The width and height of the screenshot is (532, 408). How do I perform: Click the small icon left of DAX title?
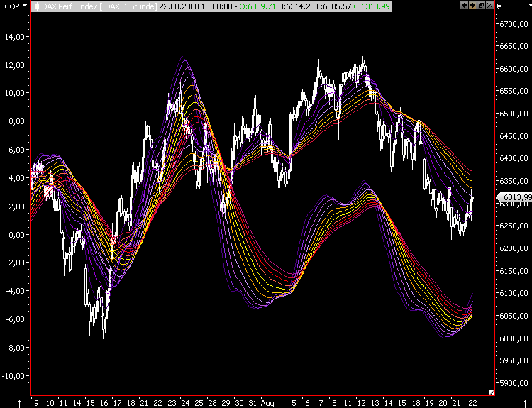click(37, 6)
